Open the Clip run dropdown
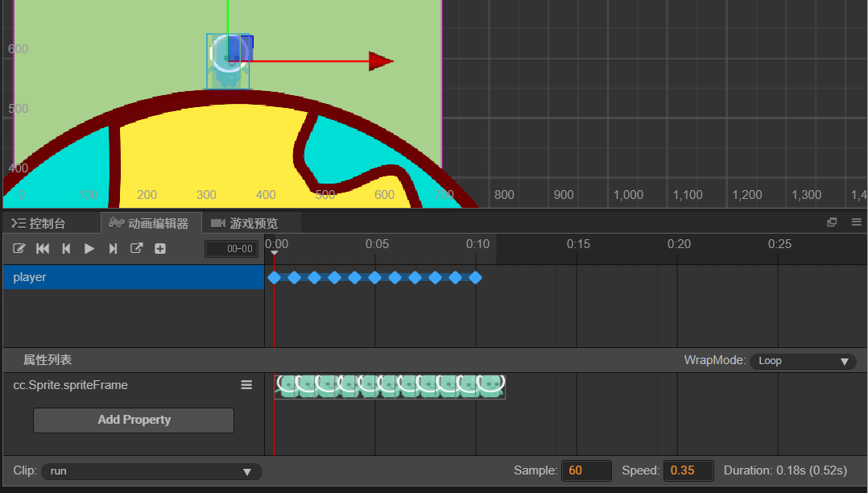 pos(151,471)
